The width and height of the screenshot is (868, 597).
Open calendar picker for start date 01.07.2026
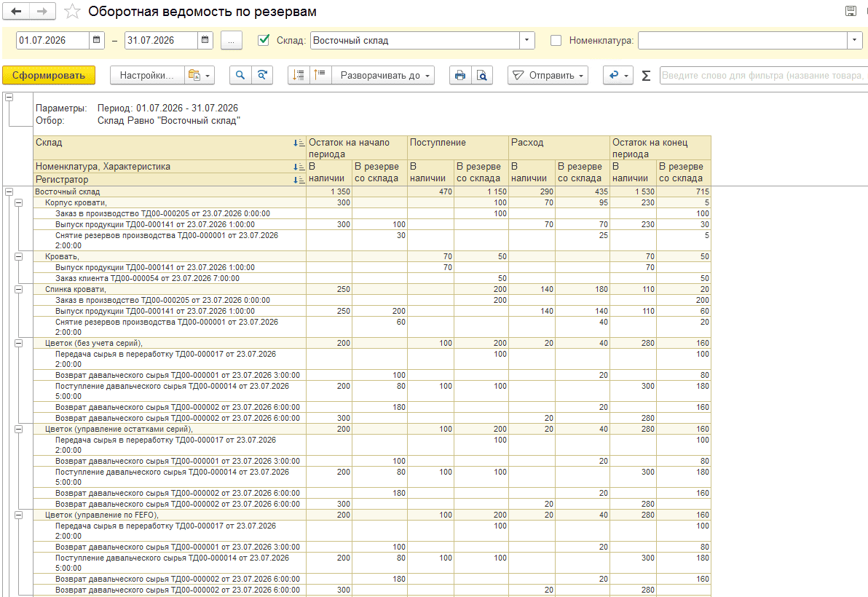(96, 40)
